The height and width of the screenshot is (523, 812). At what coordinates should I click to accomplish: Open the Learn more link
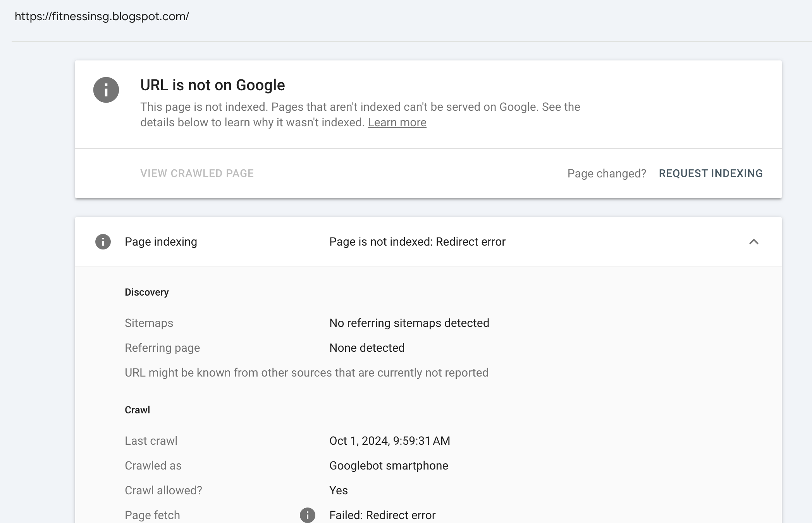click(x=397, y=122)
